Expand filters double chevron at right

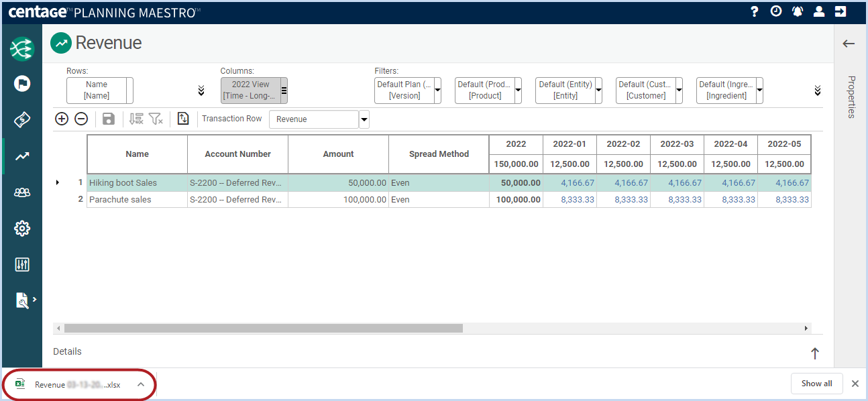pyautogui.click(x=818, y=91)
